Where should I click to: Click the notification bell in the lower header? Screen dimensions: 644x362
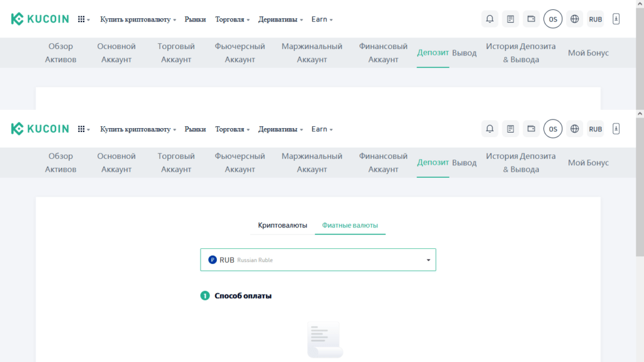(x=489, y=129)
